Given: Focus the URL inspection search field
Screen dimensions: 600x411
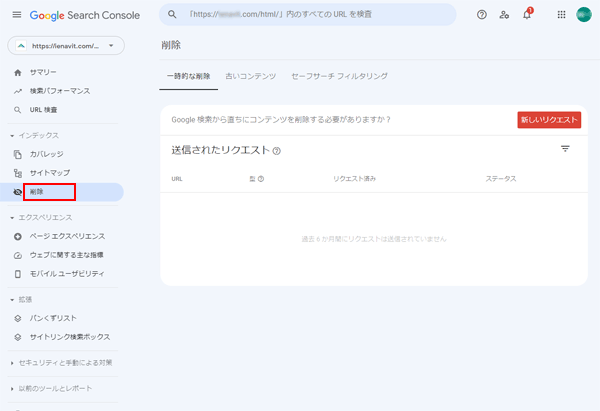Looking at the screenshot, I should 308,15.
